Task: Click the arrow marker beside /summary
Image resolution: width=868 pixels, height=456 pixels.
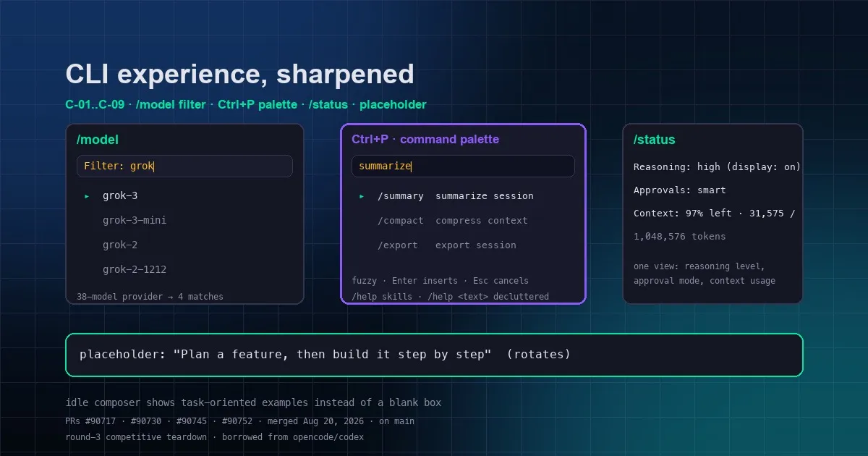Action: click(362, 196)
